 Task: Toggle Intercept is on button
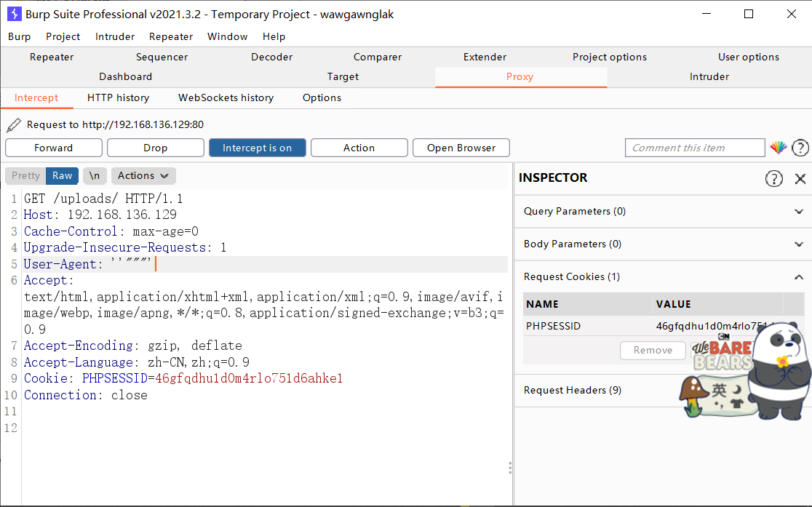[258, 148]
